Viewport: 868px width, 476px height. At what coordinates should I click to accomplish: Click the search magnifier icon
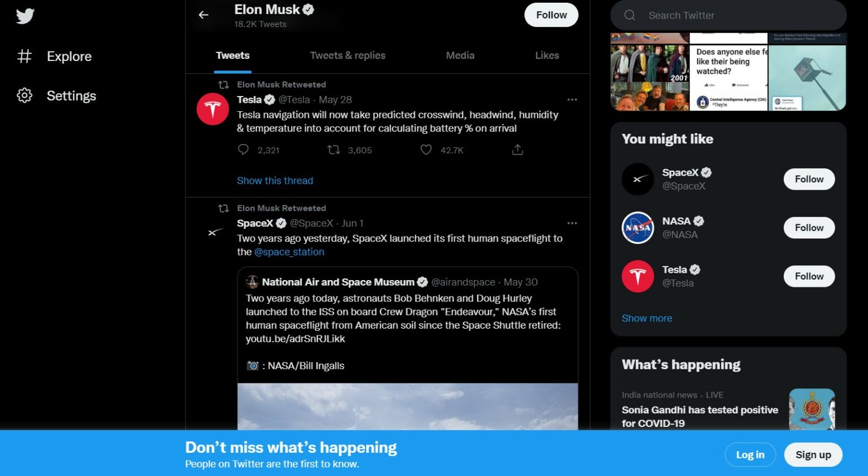click(629, 15)
